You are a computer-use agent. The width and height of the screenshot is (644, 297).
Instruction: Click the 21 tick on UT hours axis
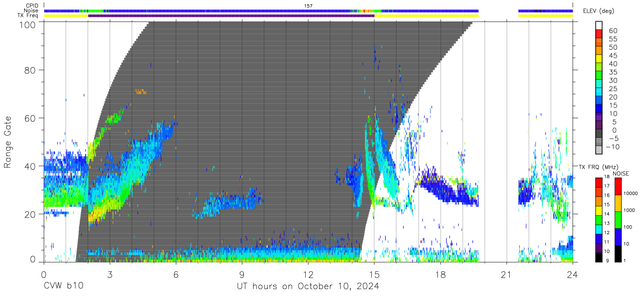[x=506, y=274]
